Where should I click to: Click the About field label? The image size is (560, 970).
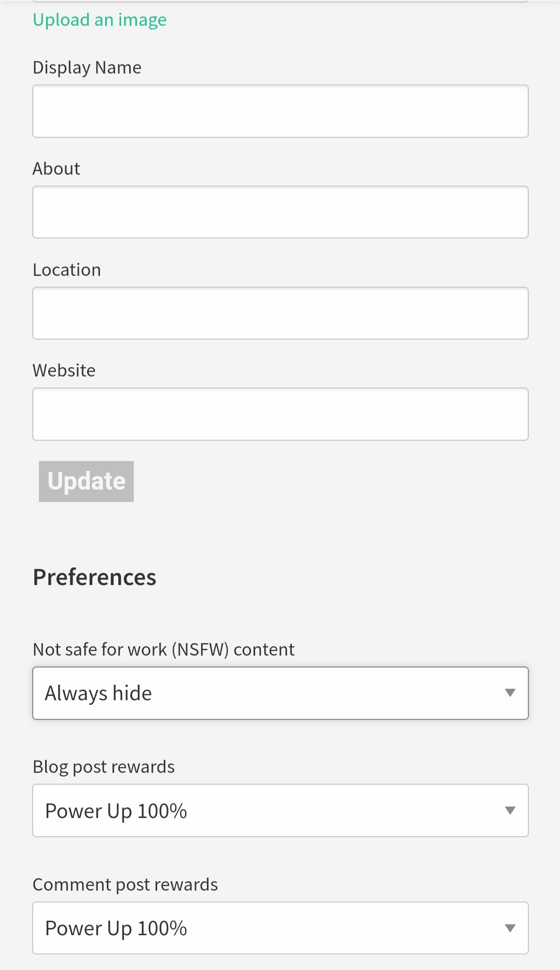point(57,169)
